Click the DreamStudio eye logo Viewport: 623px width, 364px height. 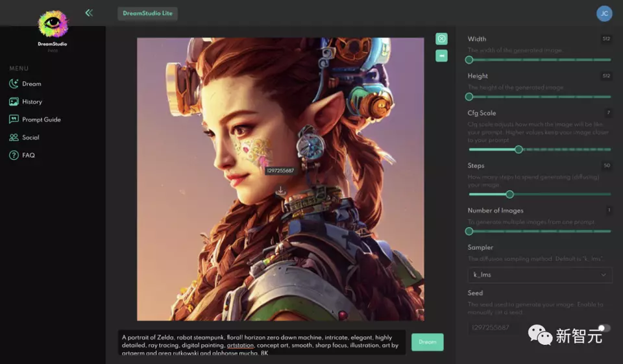pyautogui.click(x=53, y=24)
